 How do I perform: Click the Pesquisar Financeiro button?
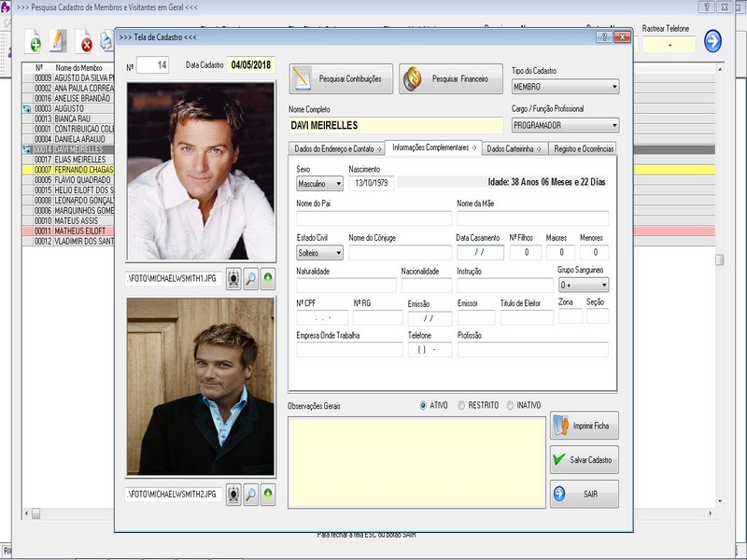[x=451, y=79]
